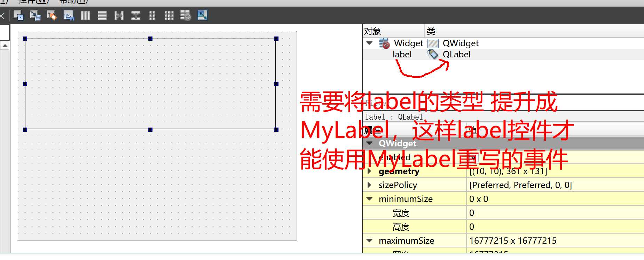The image size is (644, 260).
Task: Lay out horizontally in splitter
Action: 119,16
